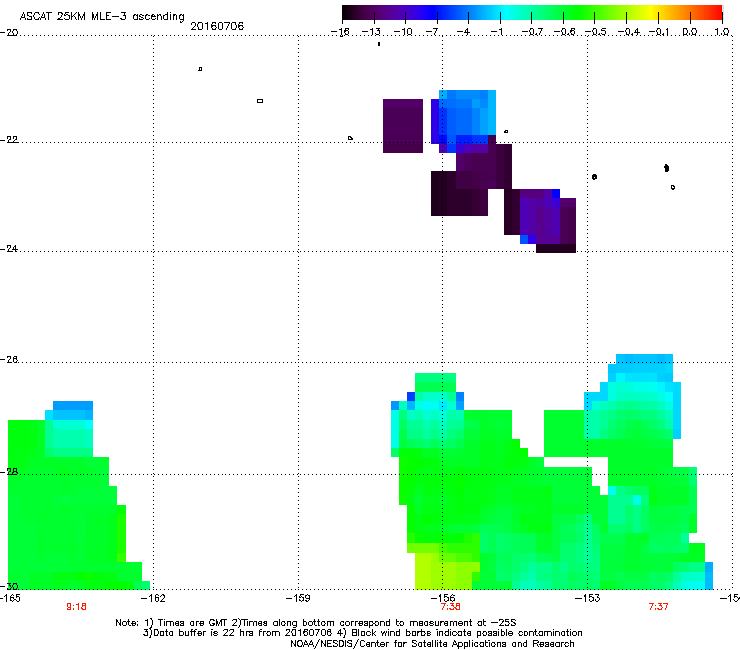Click the -159 longitude axis label
The height and width of the screenshot is (650, 740).
(298, 598)
